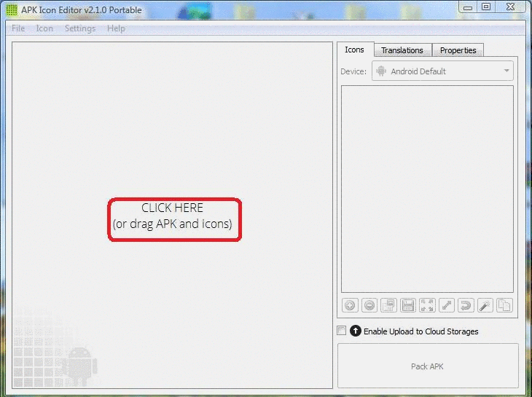Click the Device: label
This screenshot has height=397, width=532.
pos(353,71)
